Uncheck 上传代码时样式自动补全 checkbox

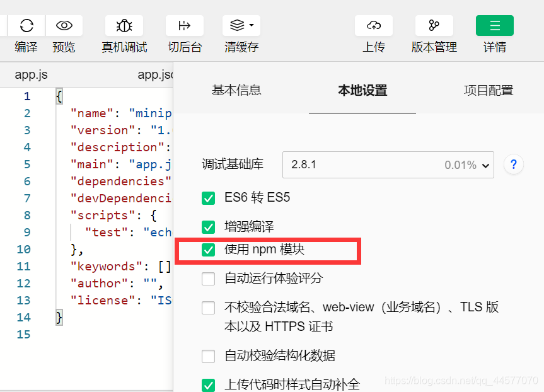coord(208,385)
